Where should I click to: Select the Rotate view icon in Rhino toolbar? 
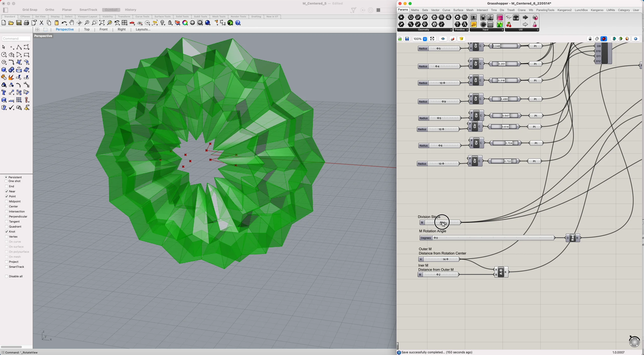click(79, 23)
